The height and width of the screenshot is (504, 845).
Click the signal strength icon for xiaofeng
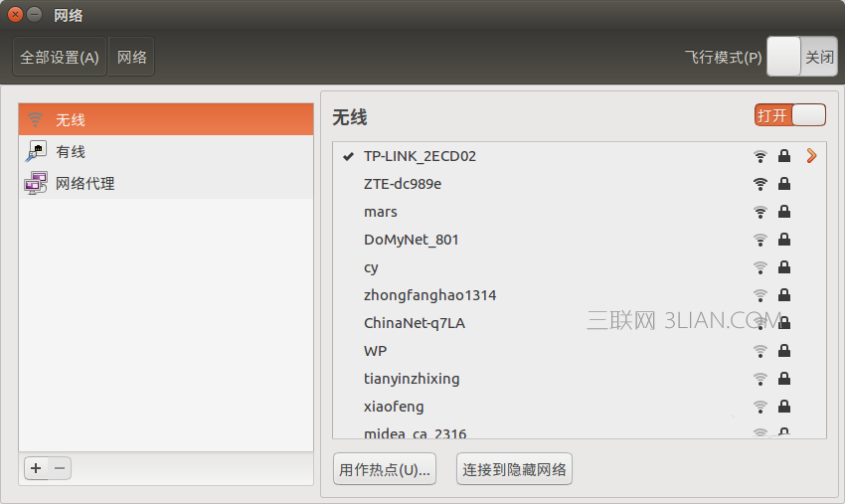760,407
